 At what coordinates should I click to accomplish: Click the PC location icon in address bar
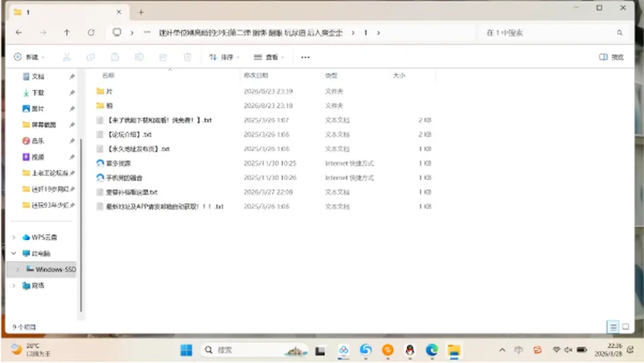(x=117, y=32)
